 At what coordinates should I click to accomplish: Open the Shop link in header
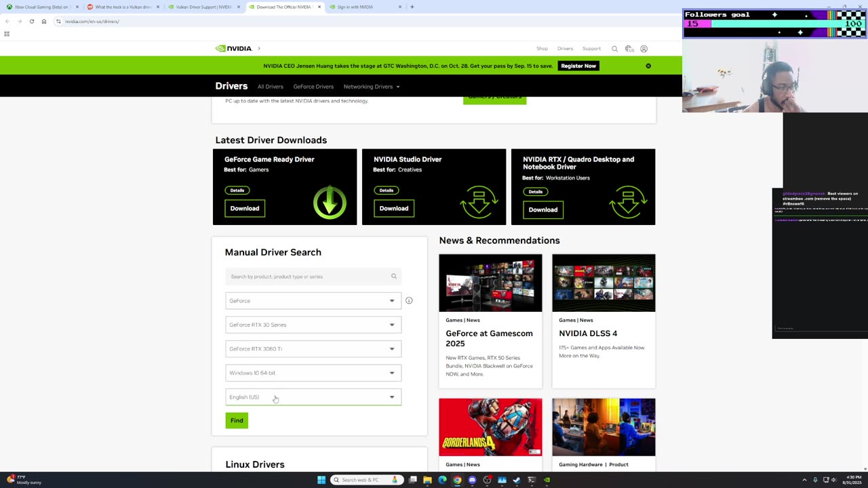tap(542, 49)
